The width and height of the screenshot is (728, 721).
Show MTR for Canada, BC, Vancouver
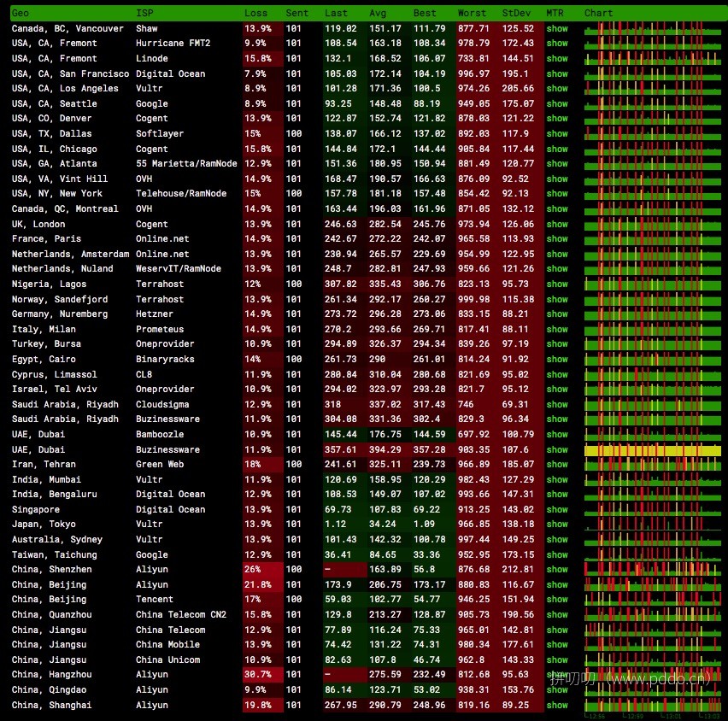[x=557, y=28]
